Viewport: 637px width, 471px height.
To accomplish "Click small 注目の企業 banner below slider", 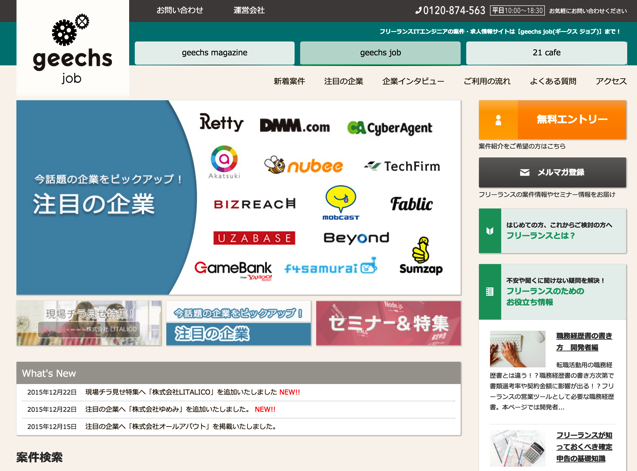I will click(238, 323).
